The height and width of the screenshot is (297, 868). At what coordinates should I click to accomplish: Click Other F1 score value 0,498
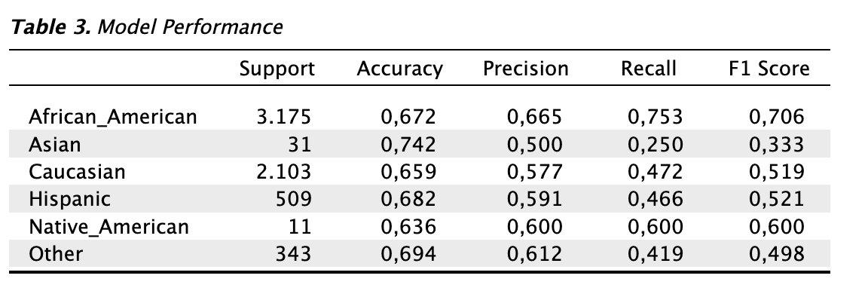coord(777,254)
